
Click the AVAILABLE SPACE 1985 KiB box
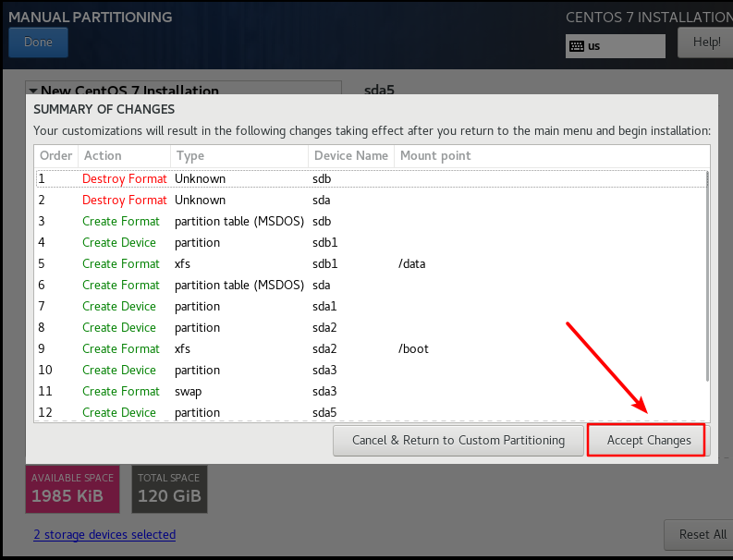point(72,489)
